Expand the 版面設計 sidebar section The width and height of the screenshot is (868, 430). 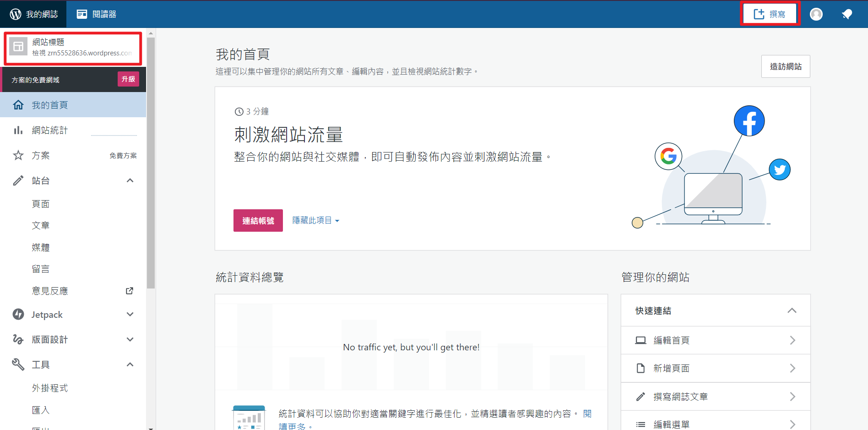[x=130, y=339]
